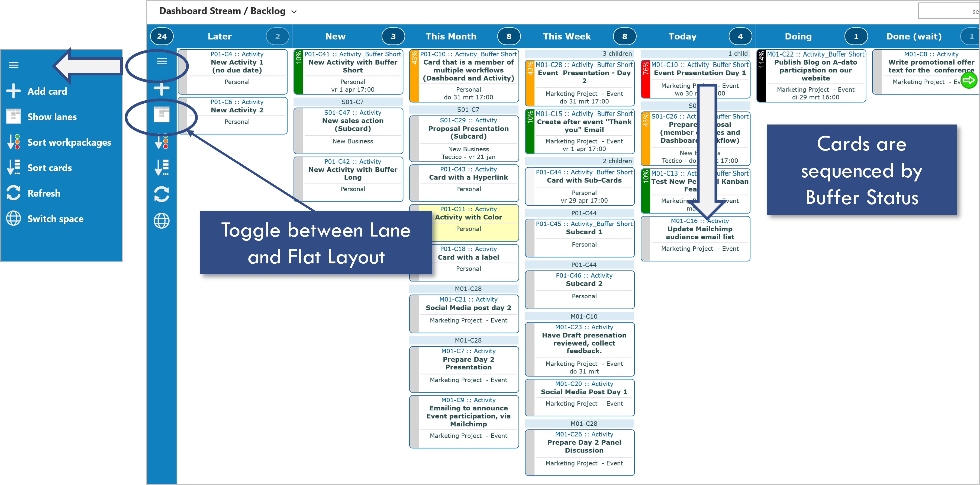This screenshot has width=980, height=485.
Task: Click the Today column header
Action: pyautogui.click(x=682, y=37)
